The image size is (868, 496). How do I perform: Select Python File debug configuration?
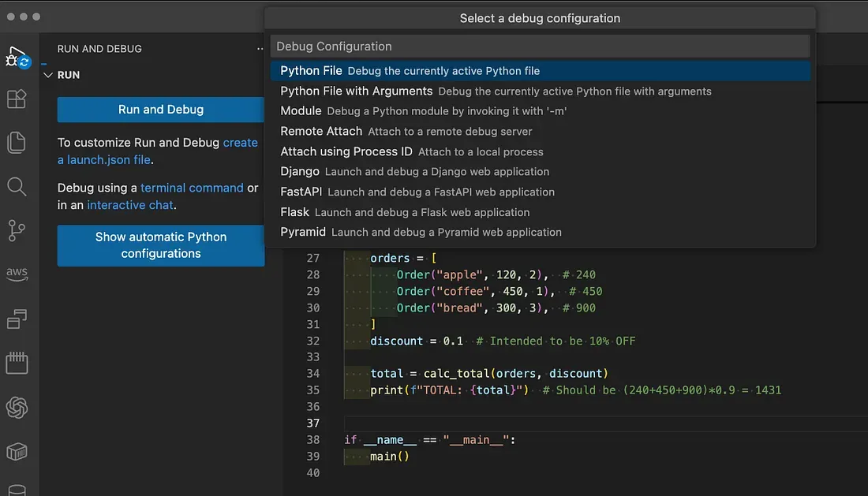540,71
